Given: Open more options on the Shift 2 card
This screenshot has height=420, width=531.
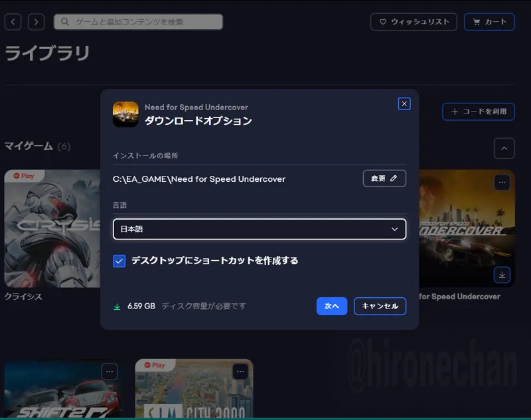Looking at the screenshot, I should [110, 372].
